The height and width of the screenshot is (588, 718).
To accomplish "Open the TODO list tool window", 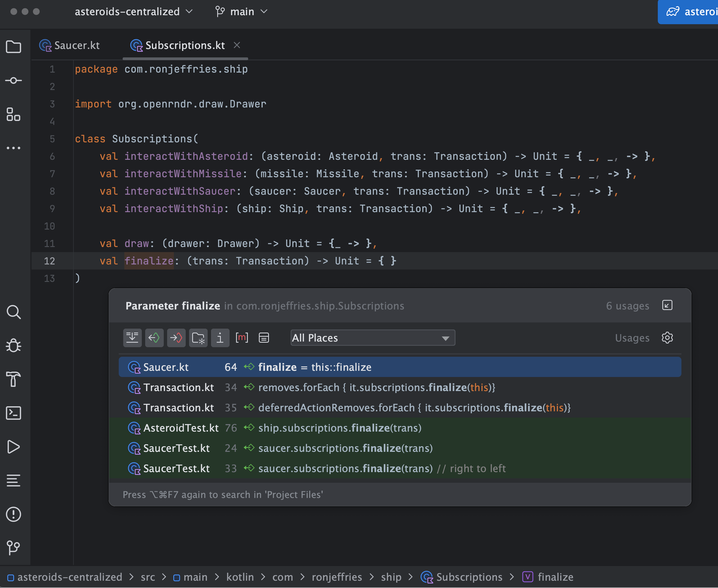I will click(x=14, y=480).
